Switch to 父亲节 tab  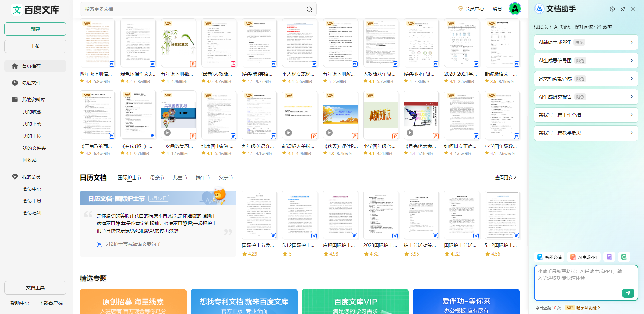coord(226,178)
